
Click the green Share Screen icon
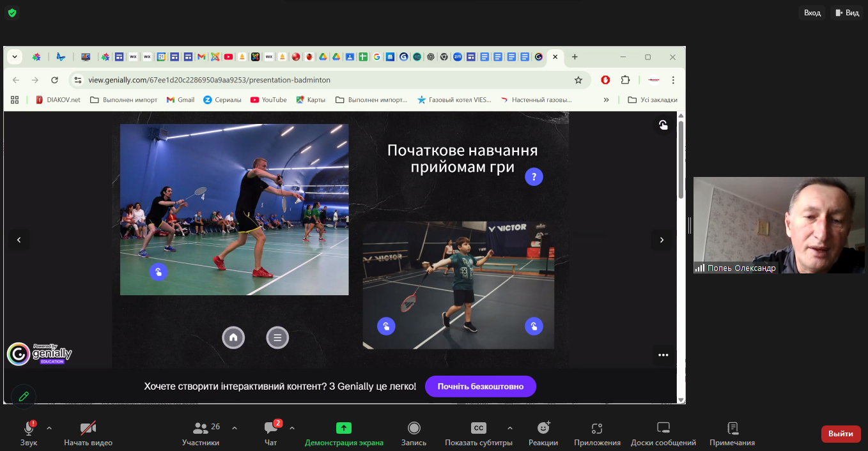(x=344, y=428)
